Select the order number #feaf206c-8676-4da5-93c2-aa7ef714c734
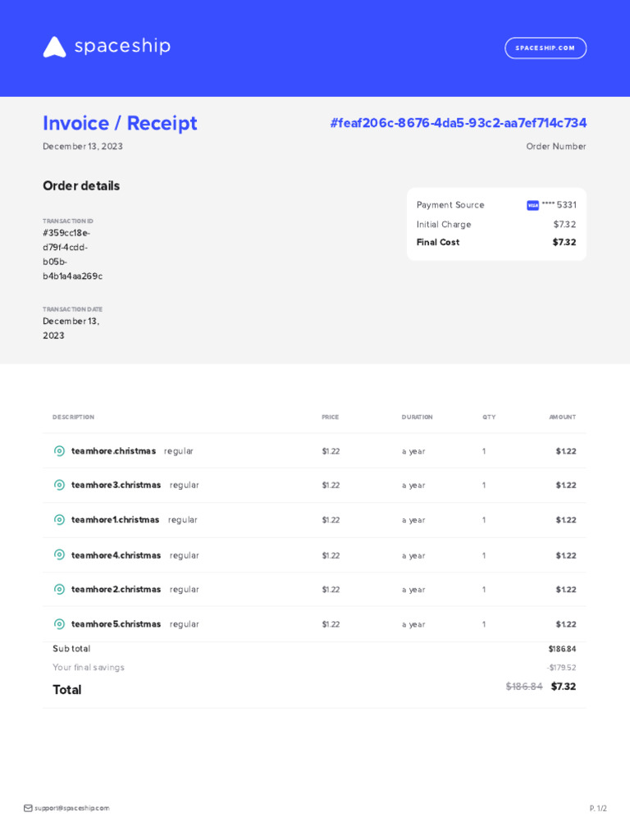630x840 pixels. coord(458,123)
